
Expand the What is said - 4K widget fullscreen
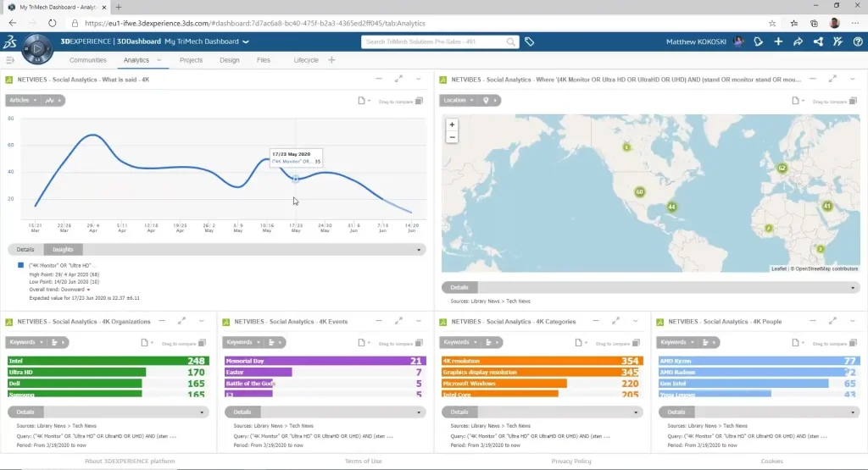click(398, 79)
